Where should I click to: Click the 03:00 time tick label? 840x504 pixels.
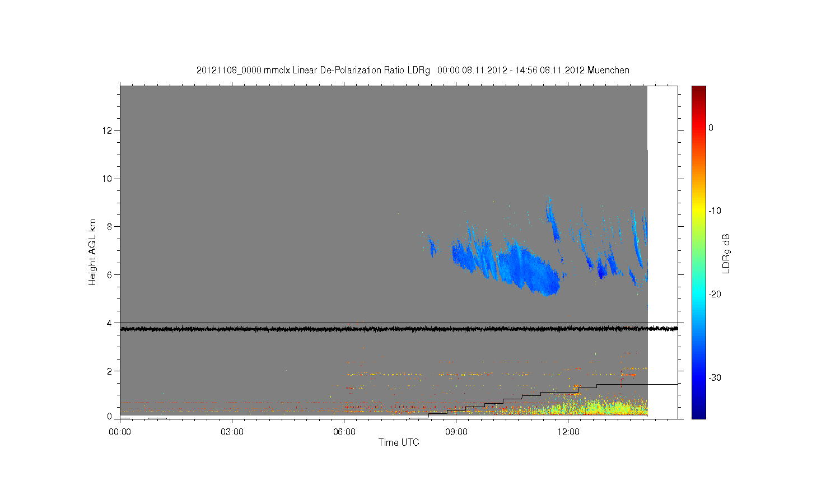click(x=232, y=432)
